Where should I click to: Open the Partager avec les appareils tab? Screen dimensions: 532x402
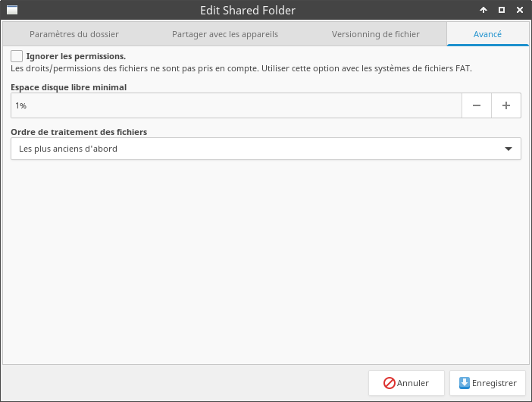click(x=225, y=34)
